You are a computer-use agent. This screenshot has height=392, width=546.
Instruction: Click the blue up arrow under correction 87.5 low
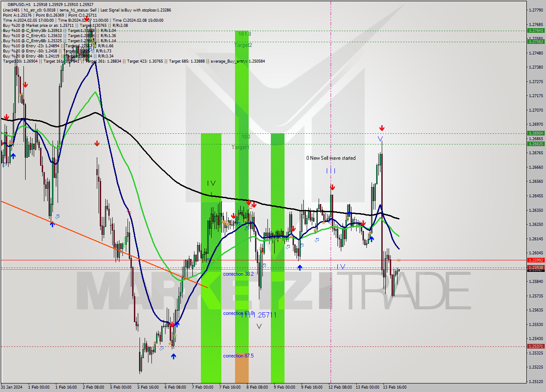[x=173, y=356]
